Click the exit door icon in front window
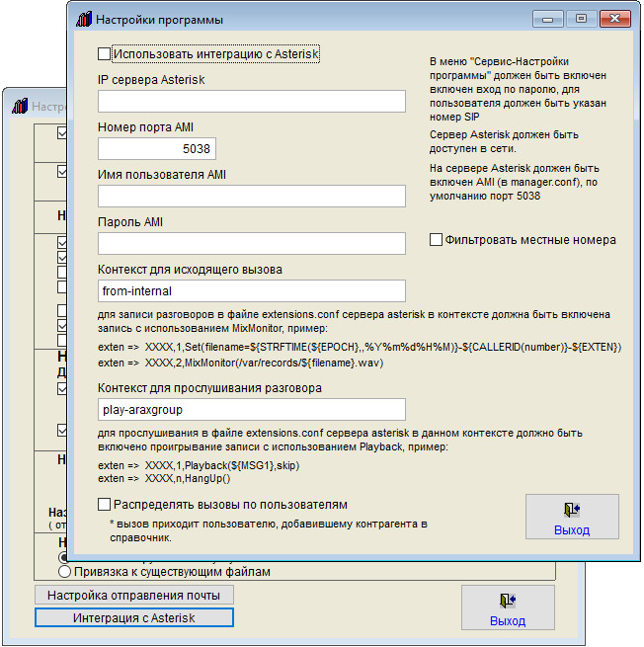 point(572,510)
